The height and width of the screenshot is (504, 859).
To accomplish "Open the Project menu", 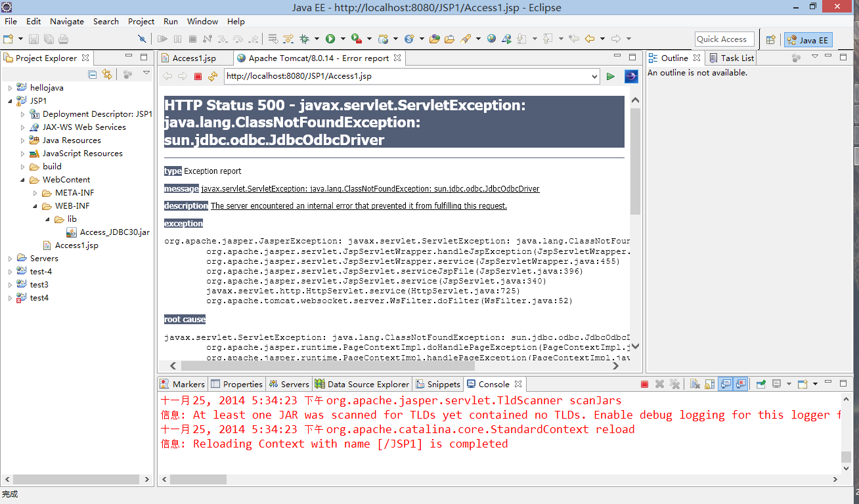I will pos(141,21).
